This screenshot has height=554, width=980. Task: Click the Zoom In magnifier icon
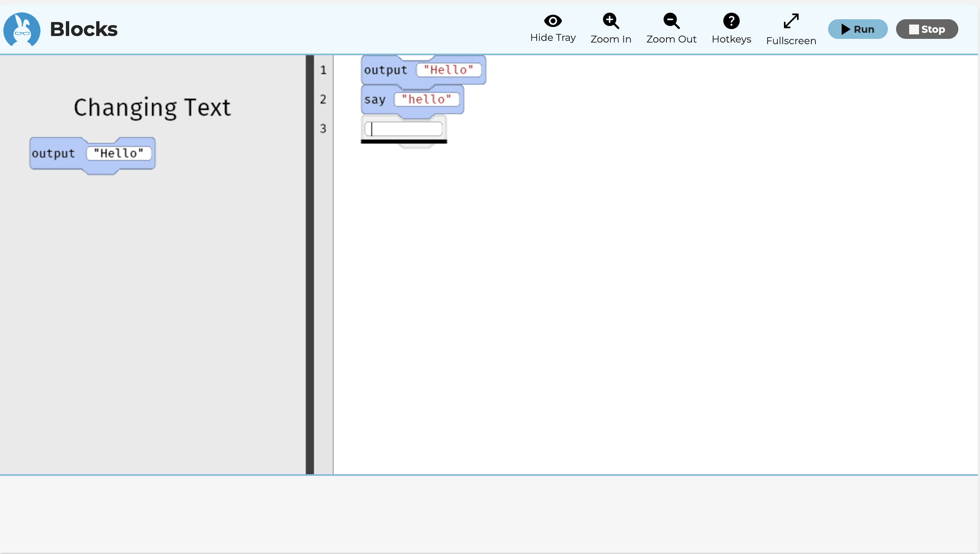[x=611, y=21]
